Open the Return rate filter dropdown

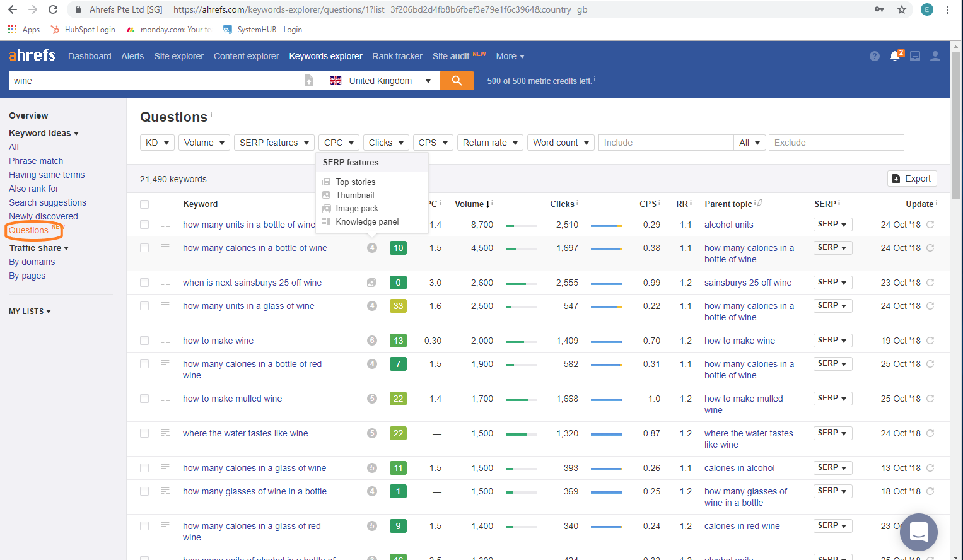(x=490, y=143)
